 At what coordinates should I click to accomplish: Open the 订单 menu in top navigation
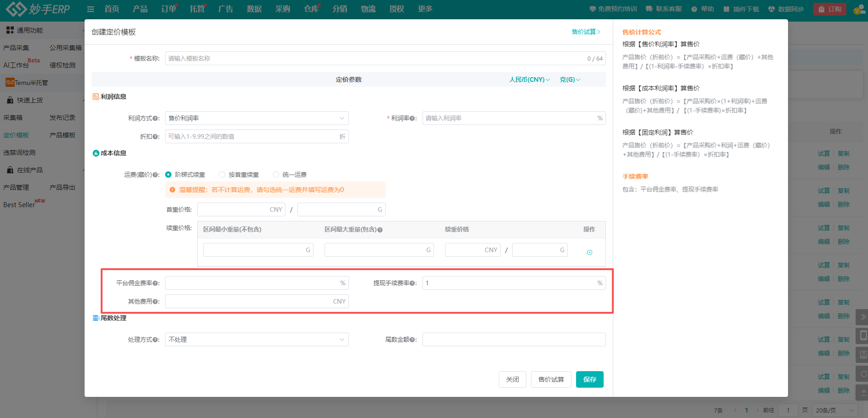tap(168, 9)
